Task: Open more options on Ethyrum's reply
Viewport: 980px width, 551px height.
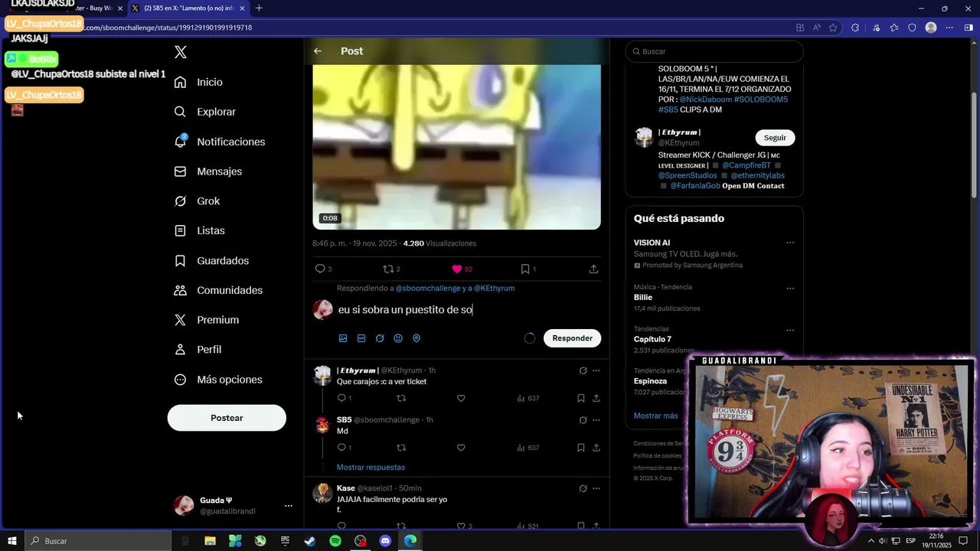Action: coord(596,370)
